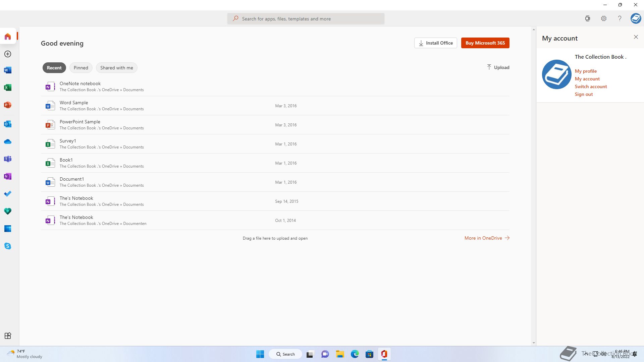Open File Explorer from the taskbar
Image resolution: width=644 pixels, height=362 pixels.
click(340, 354)
